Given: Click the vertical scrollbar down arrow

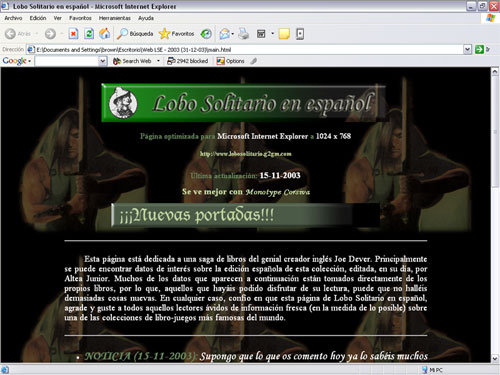Looking at the screenshot, I should 495,359.
